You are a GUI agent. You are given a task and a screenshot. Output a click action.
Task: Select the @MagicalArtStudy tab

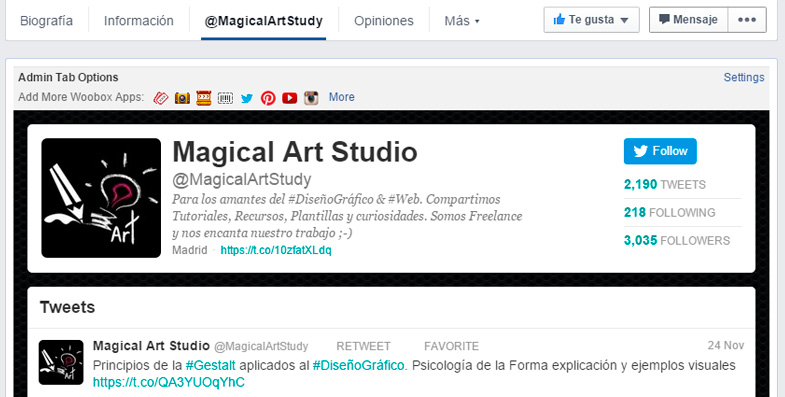263,21
